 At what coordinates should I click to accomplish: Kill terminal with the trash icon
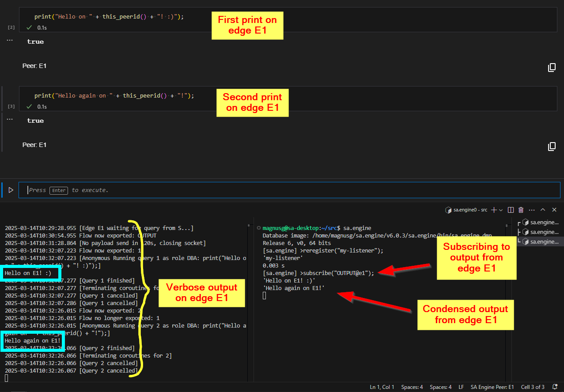coord(521,210)
